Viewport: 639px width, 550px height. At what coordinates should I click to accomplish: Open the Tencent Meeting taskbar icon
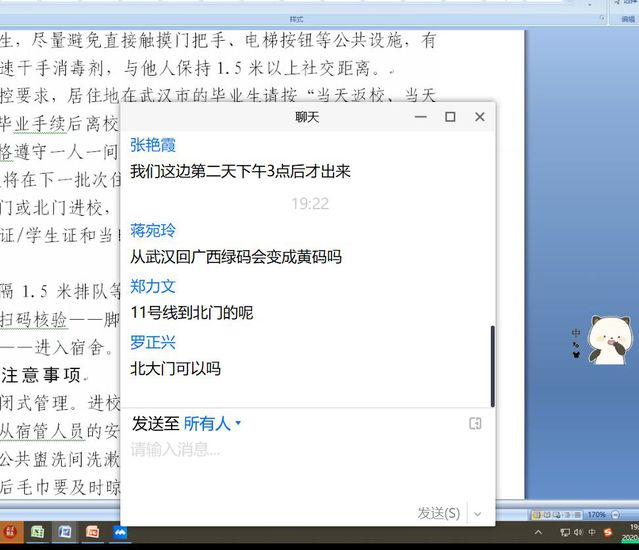(121, 531)
